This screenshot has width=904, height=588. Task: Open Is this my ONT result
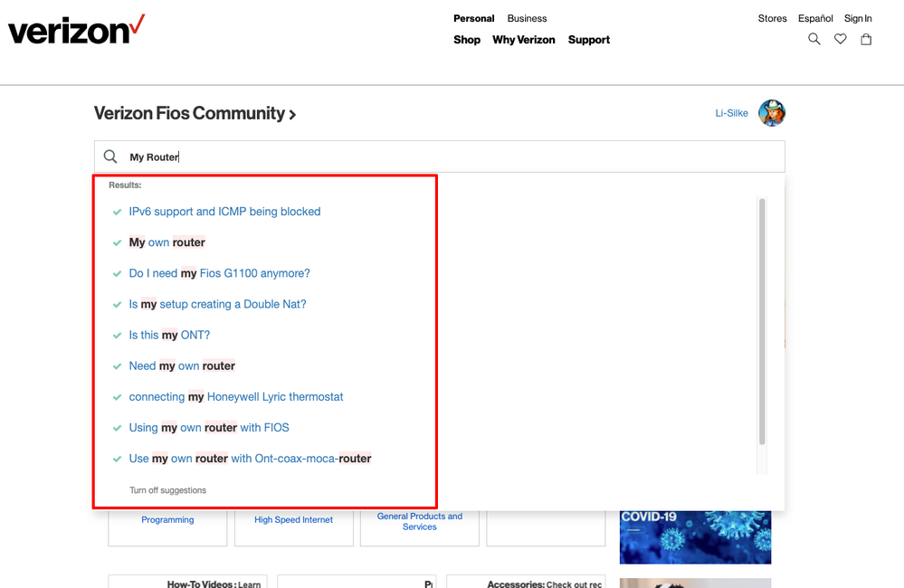click(x=169, y=335)
